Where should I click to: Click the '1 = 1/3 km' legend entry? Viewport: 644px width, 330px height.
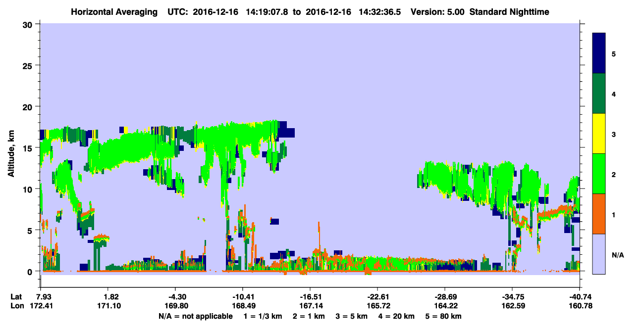pos(263,316)
